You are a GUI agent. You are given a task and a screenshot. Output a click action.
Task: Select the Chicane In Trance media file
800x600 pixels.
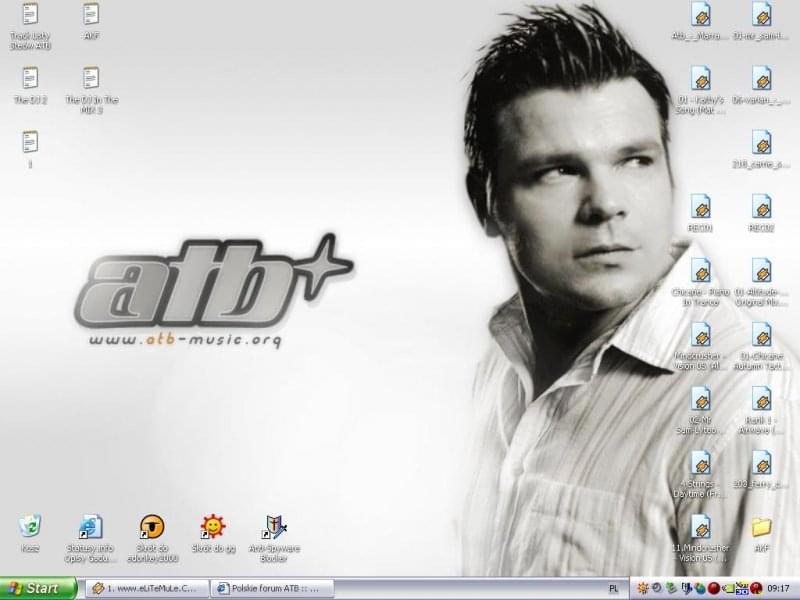pyautogui.click(x=701, y=283)
